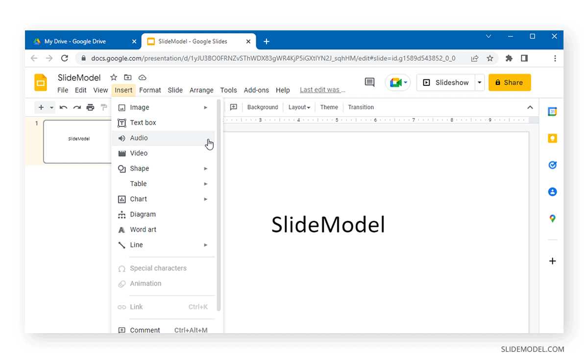The height and width of the screenshot is (364, 588).
Task: Open the View menu
Action: click(x=100, y=90)
